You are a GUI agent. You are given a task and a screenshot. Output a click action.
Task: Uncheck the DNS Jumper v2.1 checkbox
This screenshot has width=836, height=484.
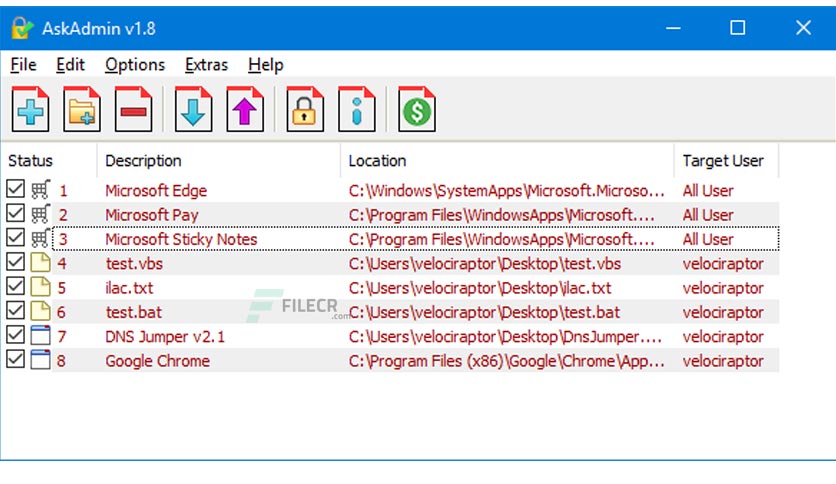coord(15,335)
